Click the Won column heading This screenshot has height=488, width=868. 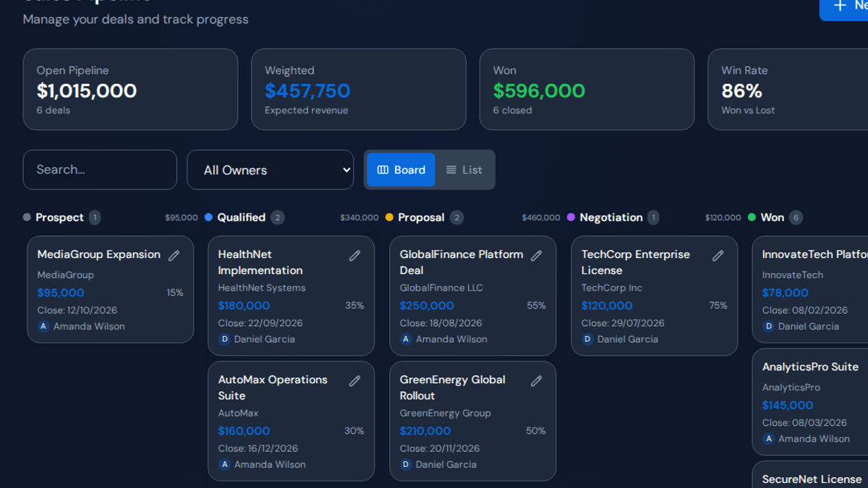[772, 217]
